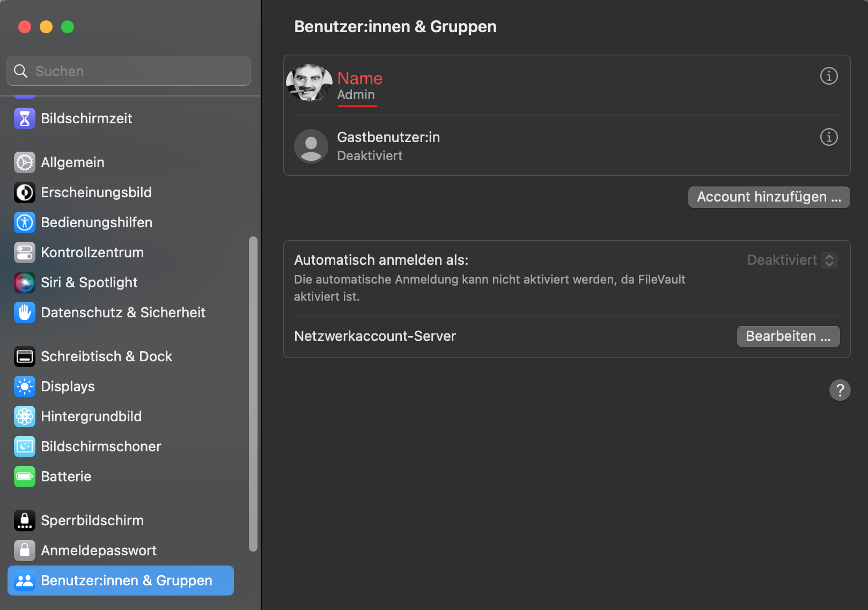The height and width of the screenshot is (610, 868).
Task: Click the Account hinzufügen button
Action: coord(769,197)
